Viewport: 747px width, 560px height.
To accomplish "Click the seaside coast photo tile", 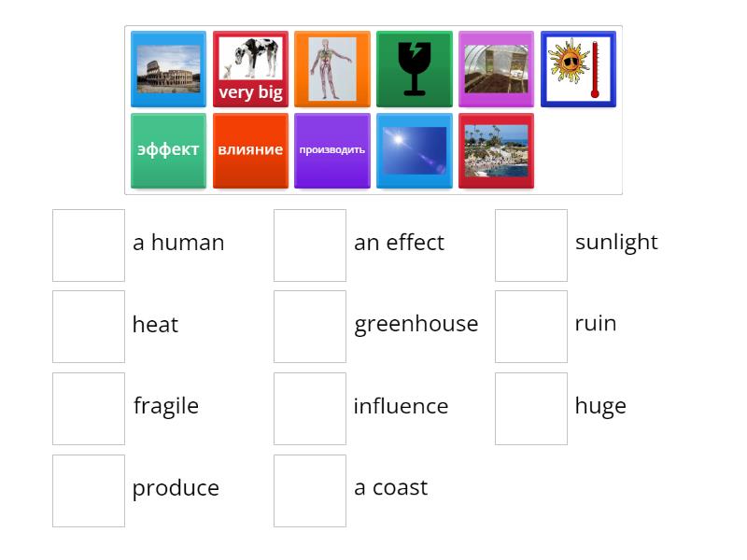I will pos(496,151).
